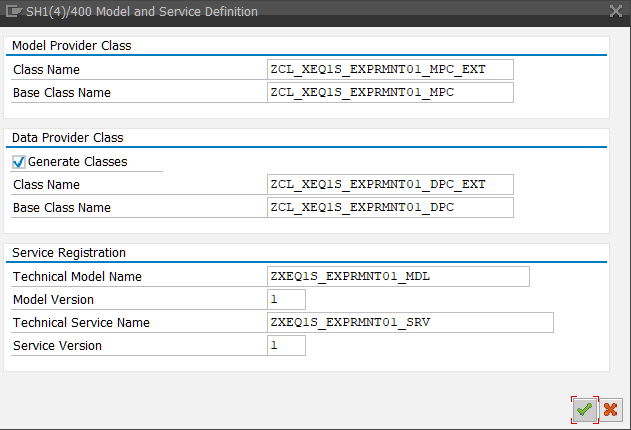Edit Data Provider Base Class Name field ZCL_XEQ1S_EXPRMNT01_DPC
This screenshot has height=430, width=631.
pyautogui.click(x=390, y=208)
